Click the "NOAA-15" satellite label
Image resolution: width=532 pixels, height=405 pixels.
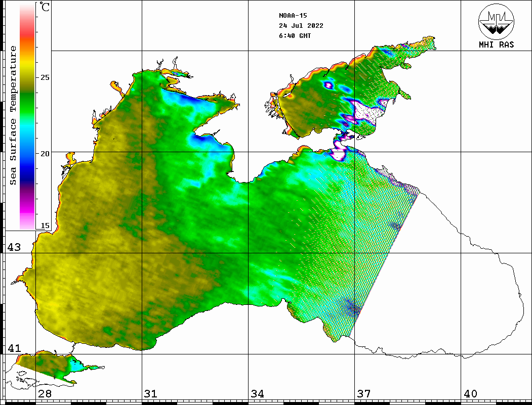point(293,16)
